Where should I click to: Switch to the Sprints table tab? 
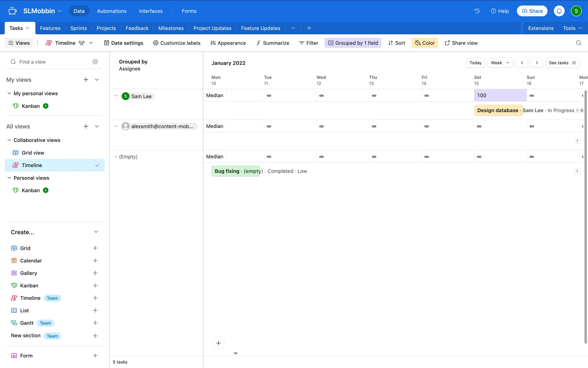(78, 28)
